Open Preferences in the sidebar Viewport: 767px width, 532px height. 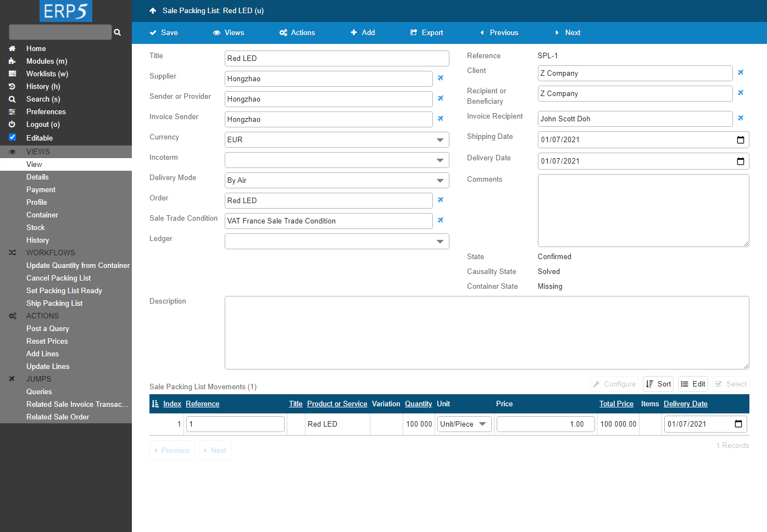tap(46, 111)
